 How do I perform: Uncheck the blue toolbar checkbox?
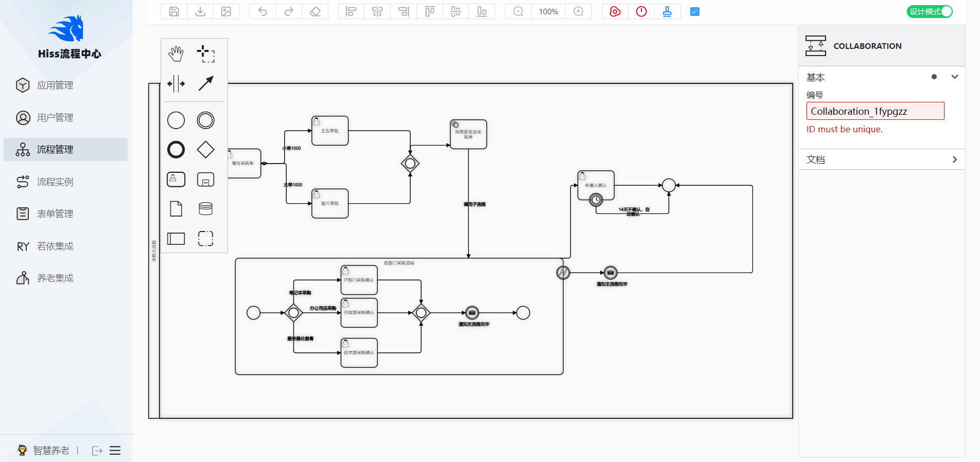694,11
